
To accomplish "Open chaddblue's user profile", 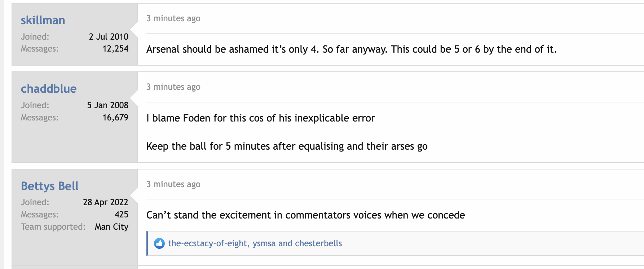I will click(49, 89).
